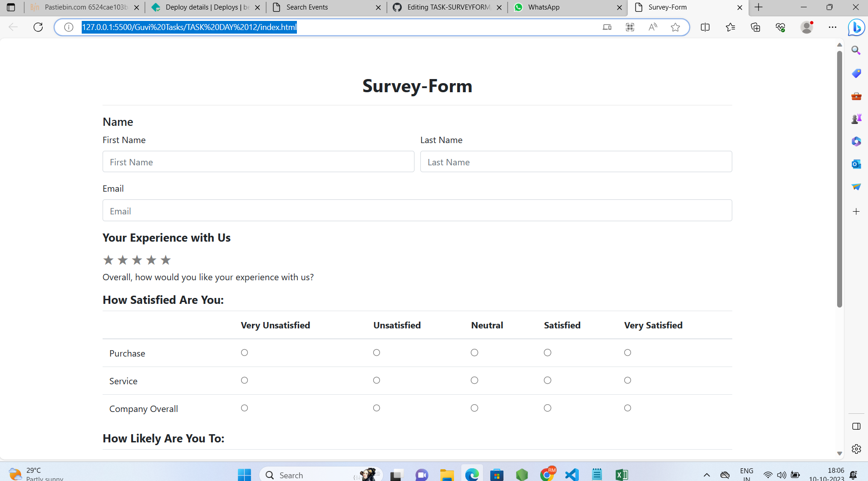
Task: Open Visual Studio Code from the taskbar
Action: coord(572,474)
